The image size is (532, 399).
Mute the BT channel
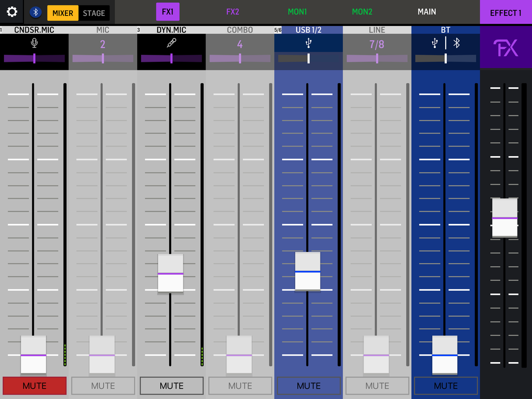pyautogui.click(x=445, y=386)
